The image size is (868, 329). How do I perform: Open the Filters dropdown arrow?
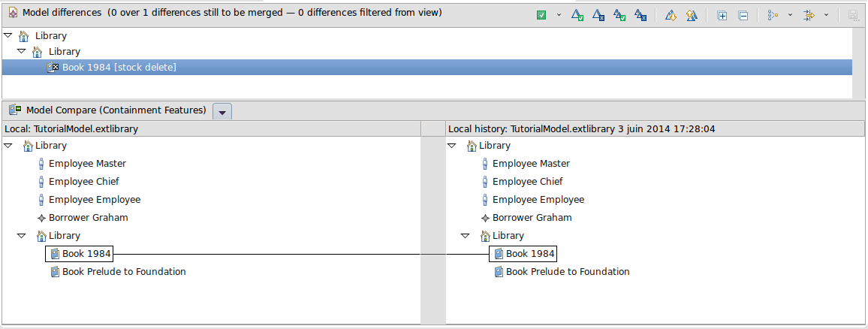(827, 15)
